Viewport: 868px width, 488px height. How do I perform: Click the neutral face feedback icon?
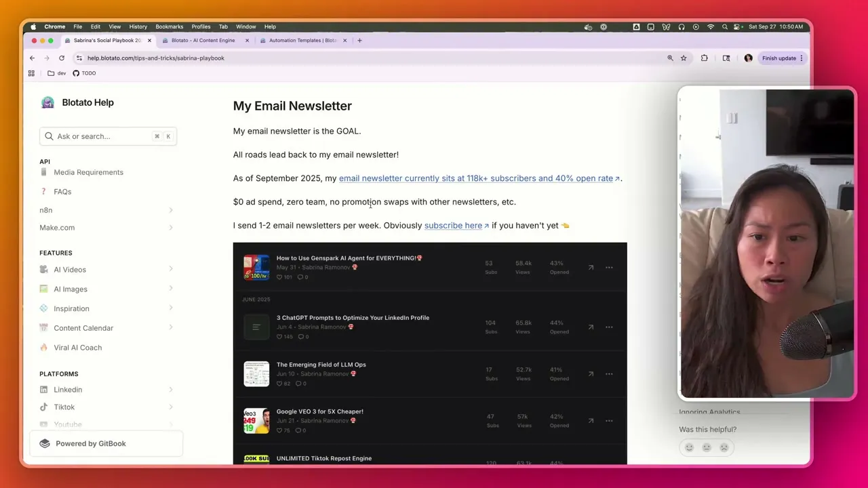coord(707,447)
